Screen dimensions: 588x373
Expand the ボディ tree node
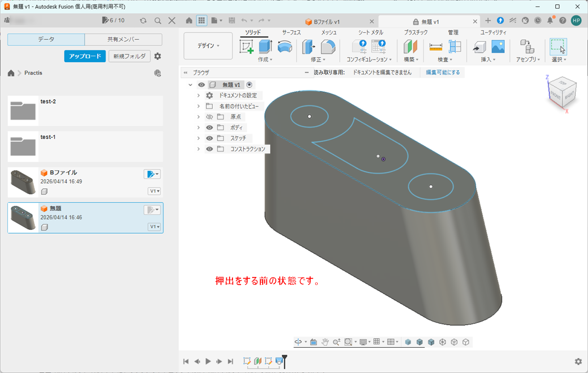[x=198, y=128]
